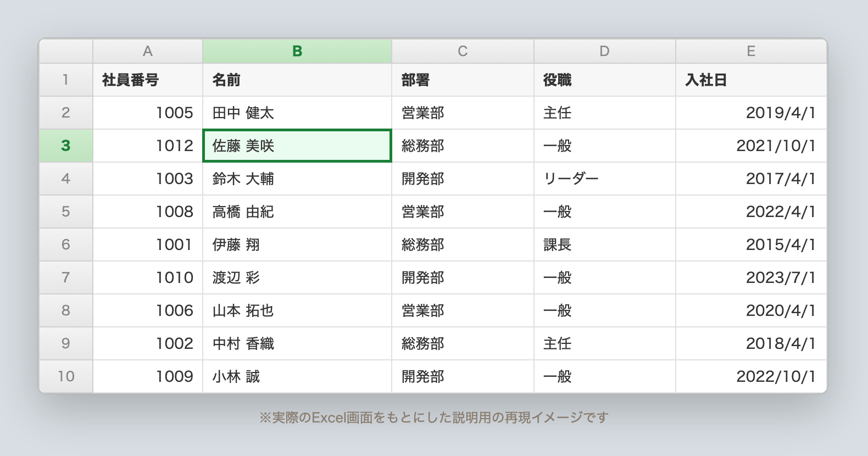868x456 pixels.
Task: Click the name cell 鈴木 大輔
Action: tap(297, 179)
